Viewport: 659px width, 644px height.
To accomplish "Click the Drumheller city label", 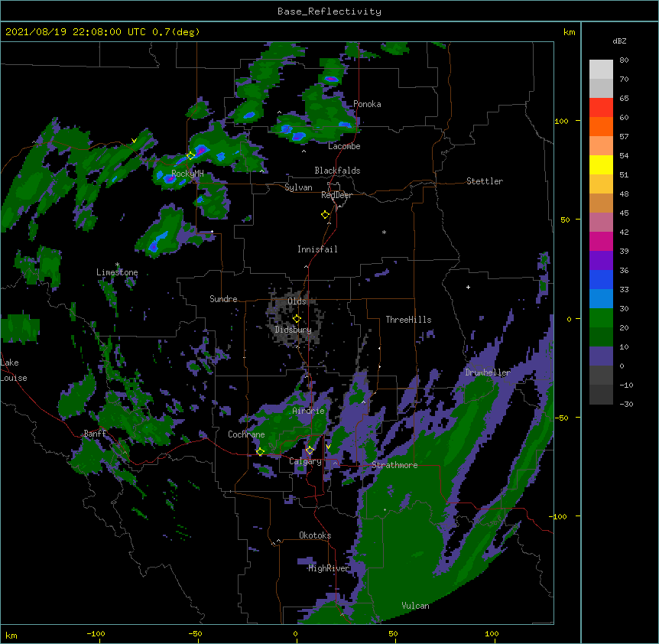I will (488, 372).
